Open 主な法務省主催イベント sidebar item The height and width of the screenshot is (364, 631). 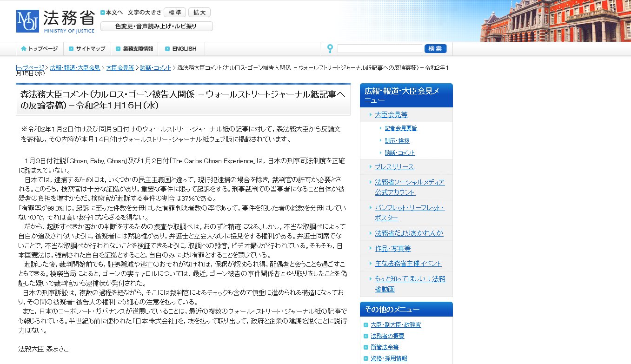pyautogui.click(x=408, y=263)
